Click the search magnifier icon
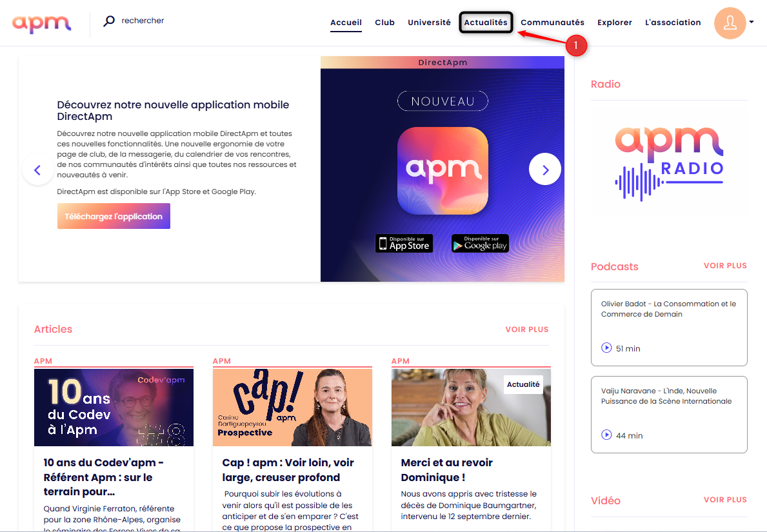Viewport: 767px width, 532px height. (109, 21)
